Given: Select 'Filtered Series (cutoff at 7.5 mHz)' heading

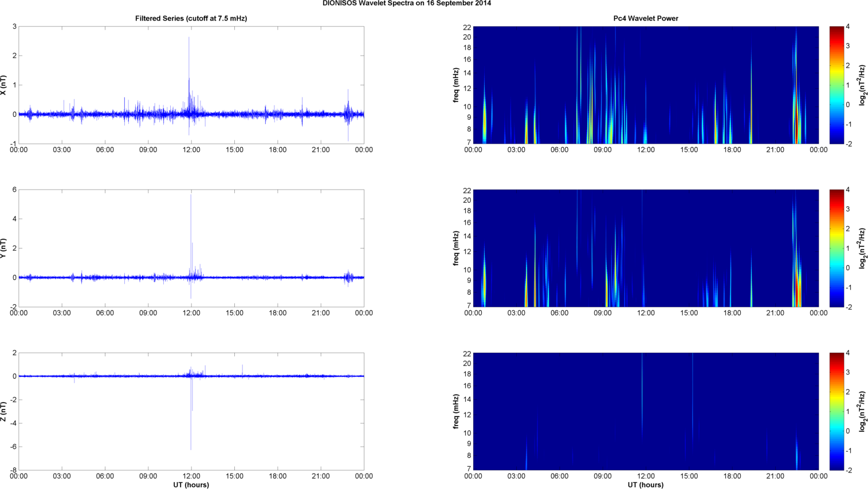Looking at the screenshot, I should [x=191, y=18].
